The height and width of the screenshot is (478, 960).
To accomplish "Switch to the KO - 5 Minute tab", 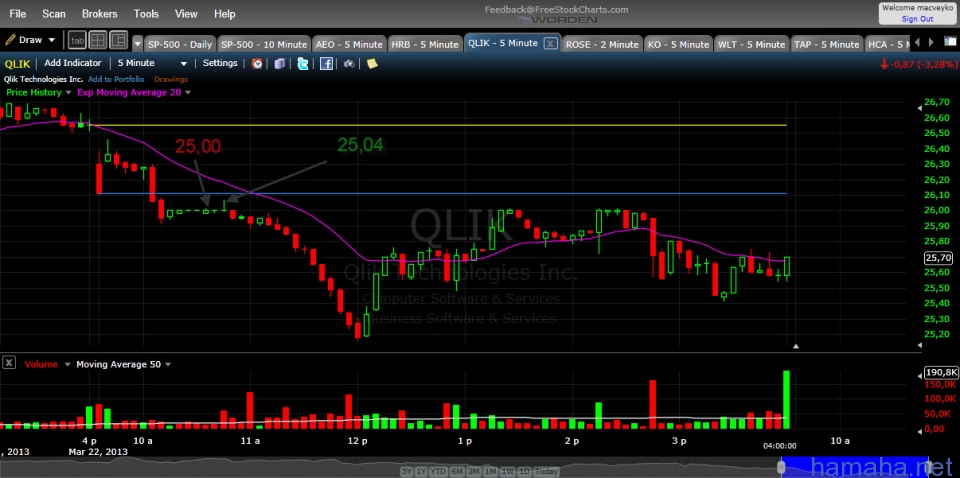I will pyautogui.click(x=678, y=44).
